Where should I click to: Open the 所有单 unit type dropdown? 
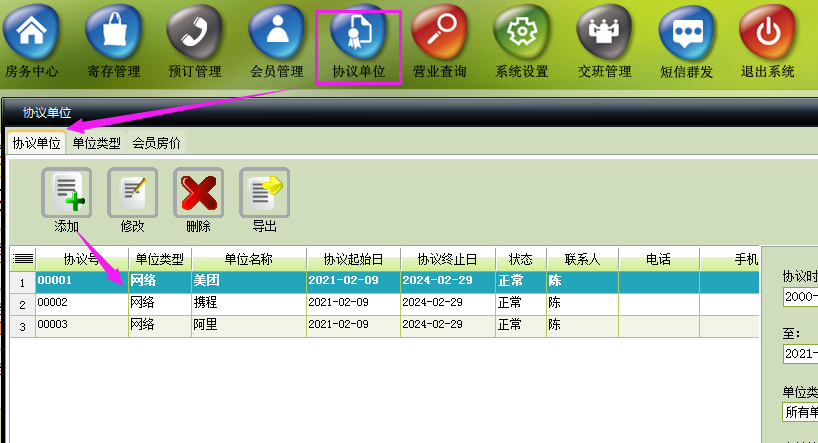800,412
